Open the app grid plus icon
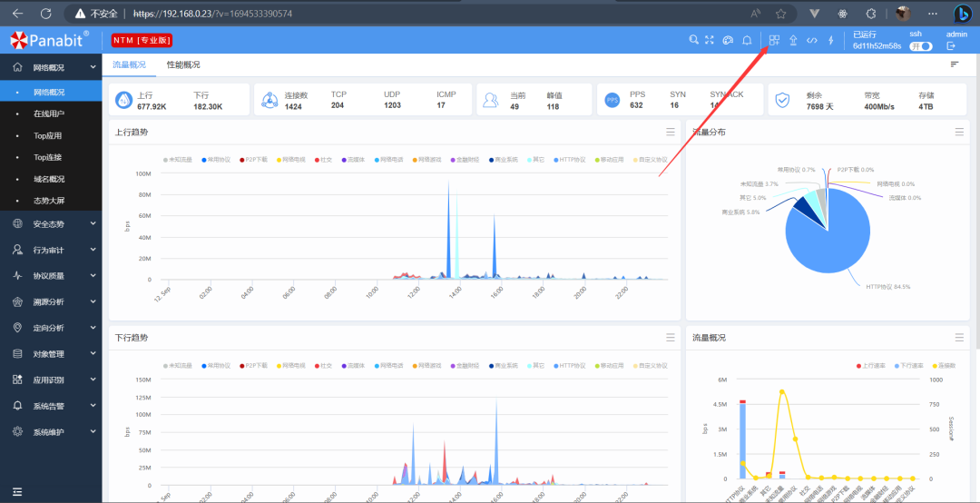This screenshot has height=503, width=980. [774, 40]
